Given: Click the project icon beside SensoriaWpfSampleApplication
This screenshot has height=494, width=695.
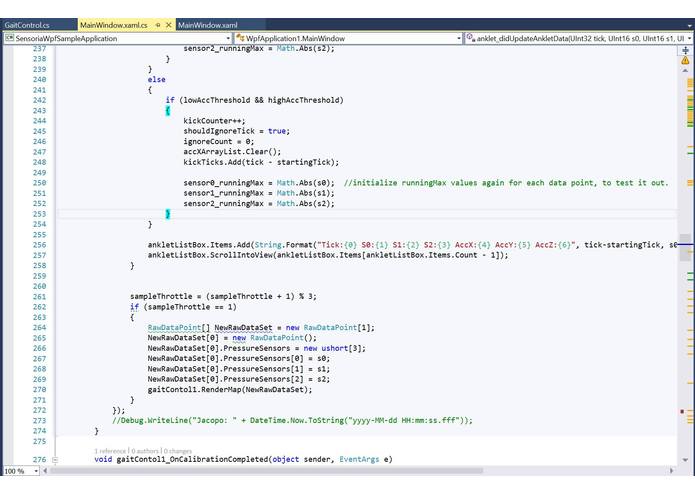Looking at the screenshot, I should pos(9,38).
